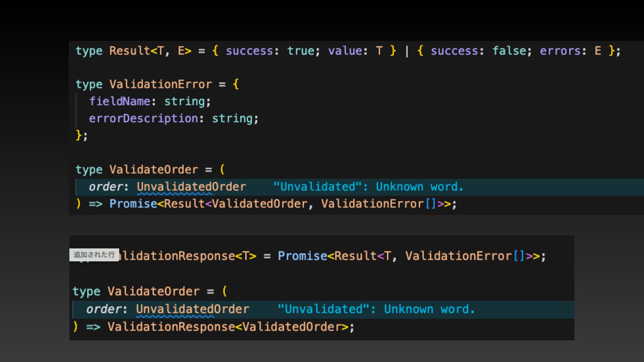
Task: Click the 追加された行 tooltip label
Action: point(94,255)
